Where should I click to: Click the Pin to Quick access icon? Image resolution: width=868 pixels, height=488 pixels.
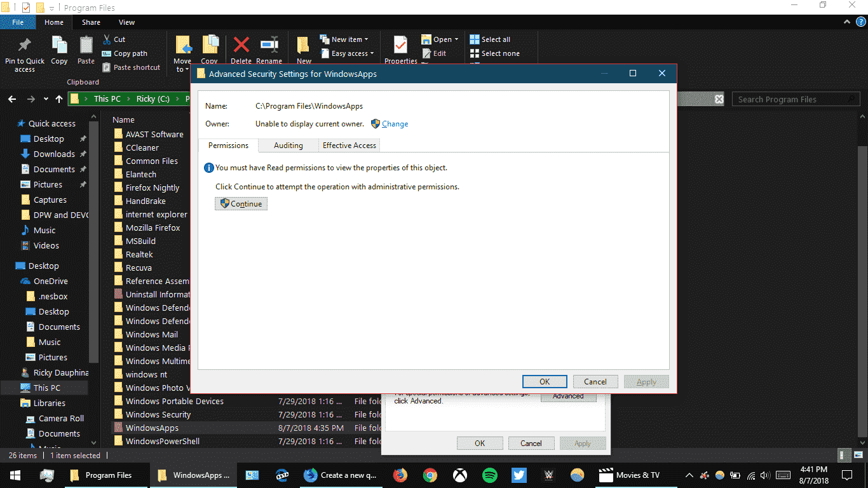[25, 45]
